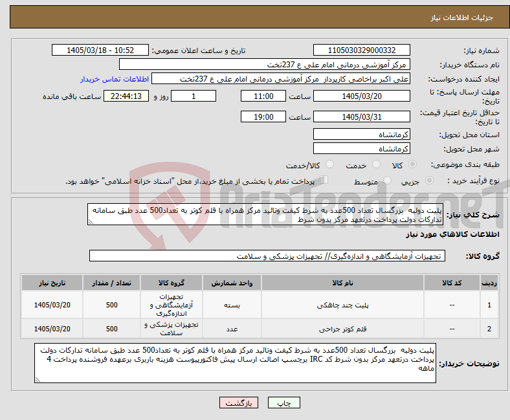
Task: Click the response deadline date 1405/03/20 field
Action: (362, 96)
